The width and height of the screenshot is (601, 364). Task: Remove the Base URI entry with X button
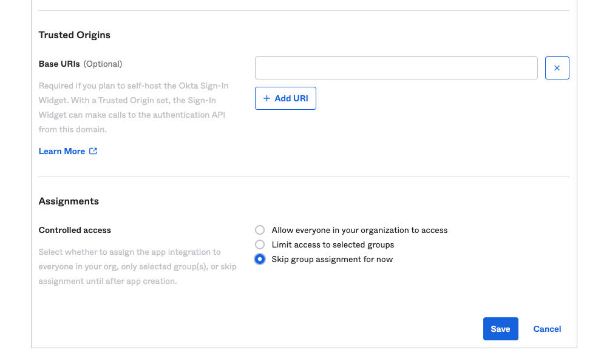557,68
